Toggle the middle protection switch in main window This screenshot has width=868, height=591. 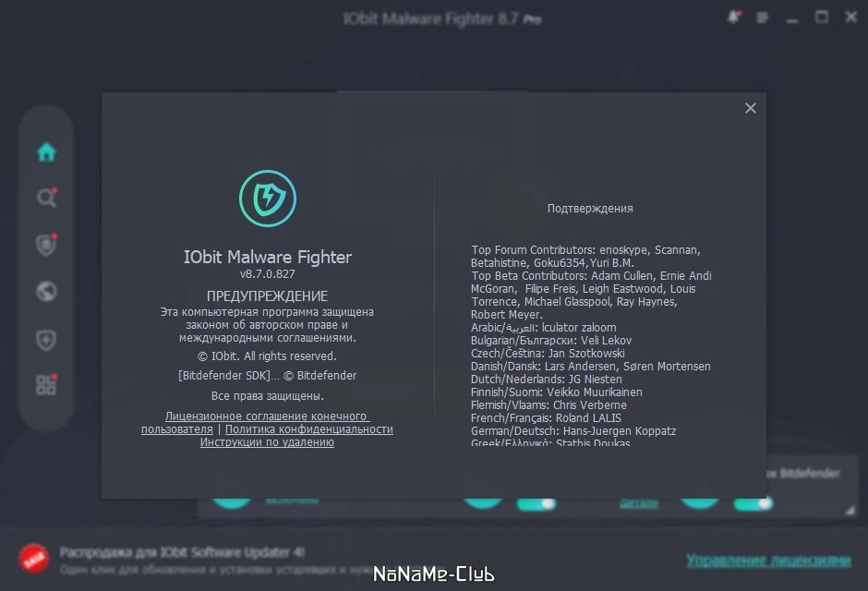click(x=536, y=503)
